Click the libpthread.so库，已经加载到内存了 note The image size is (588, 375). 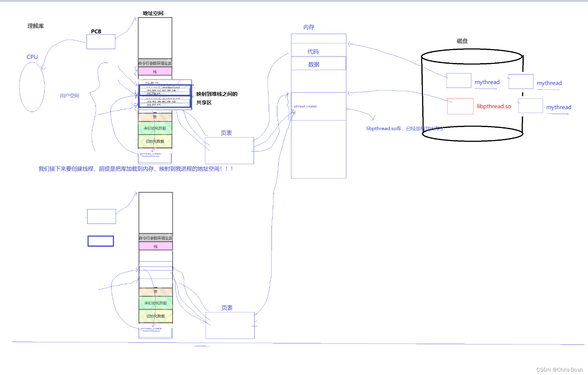point(405,128)
